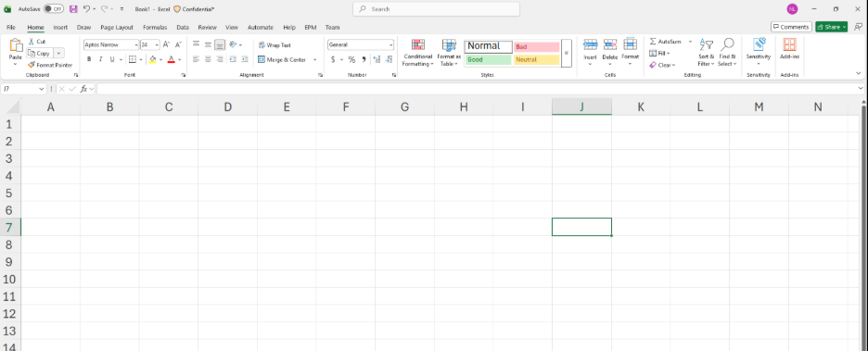Switch to the Automate tab

pyautogui.click(x=261, y=27)
